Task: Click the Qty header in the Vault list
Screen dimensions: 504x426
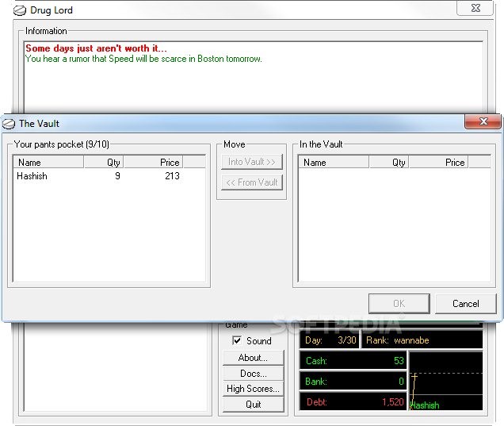Action: (x=389, y=162)
